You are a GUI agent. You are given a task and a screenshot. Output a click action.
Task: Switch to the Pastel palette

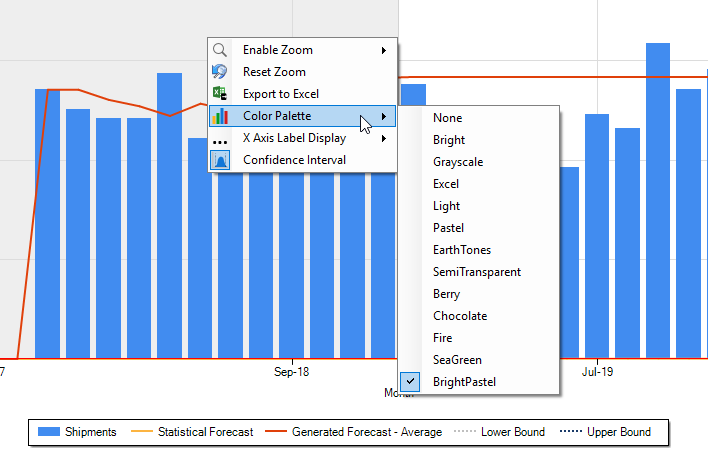[479, 228]
